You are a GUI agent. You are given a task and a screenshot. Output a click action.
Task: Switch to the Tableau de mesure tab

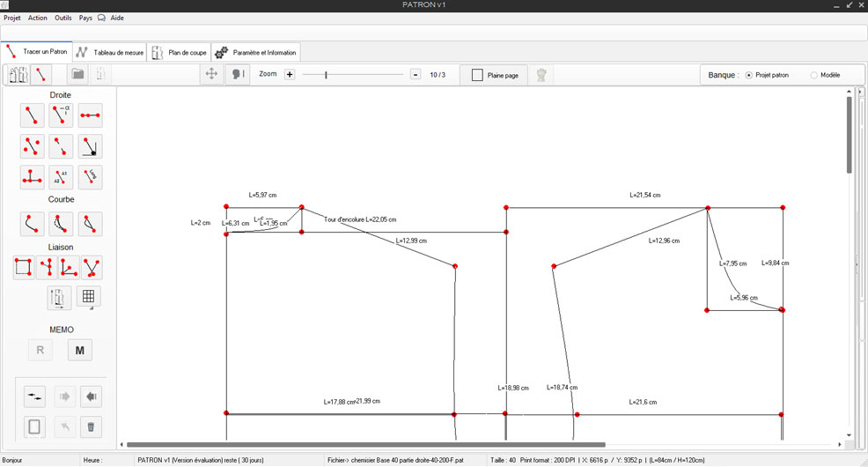pos(110,52)
